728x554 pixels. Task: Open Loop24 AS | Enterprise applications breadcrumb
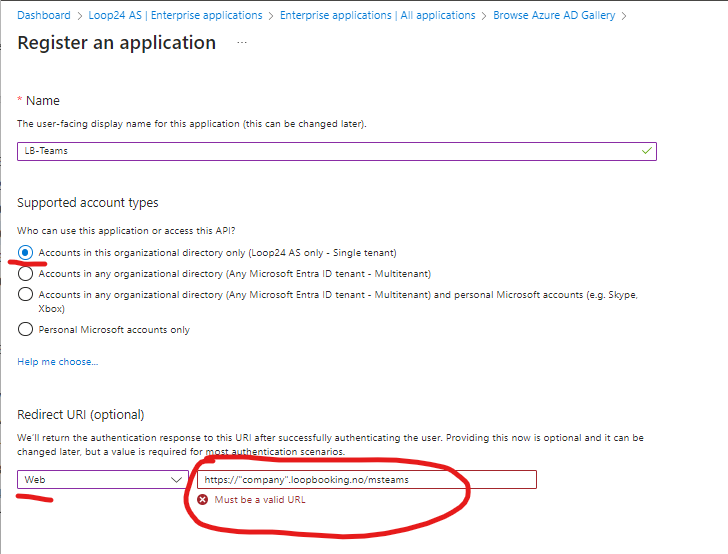(x=175, y=15)
